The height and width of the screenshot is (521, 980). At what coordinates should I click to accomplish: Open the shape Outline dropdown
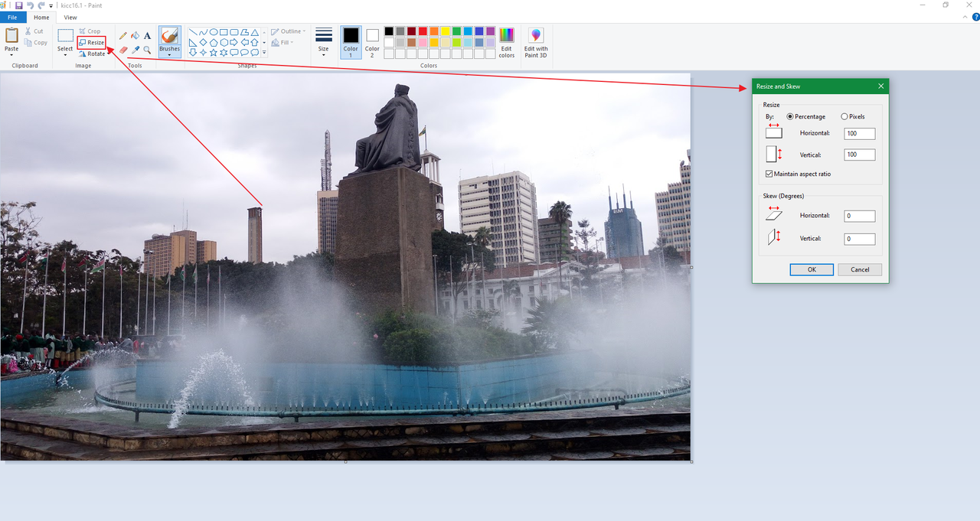[x=288, y=31]
